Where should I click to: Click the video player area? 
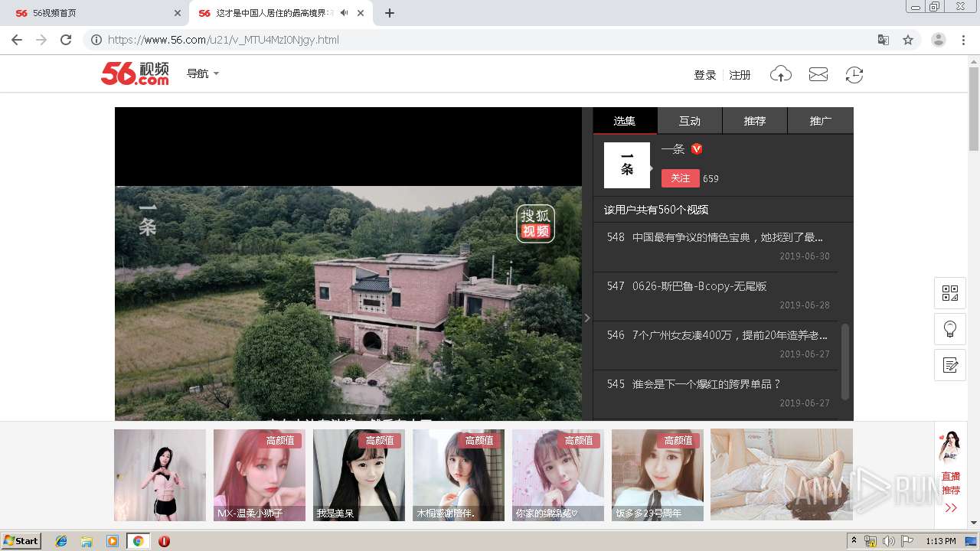348,264
